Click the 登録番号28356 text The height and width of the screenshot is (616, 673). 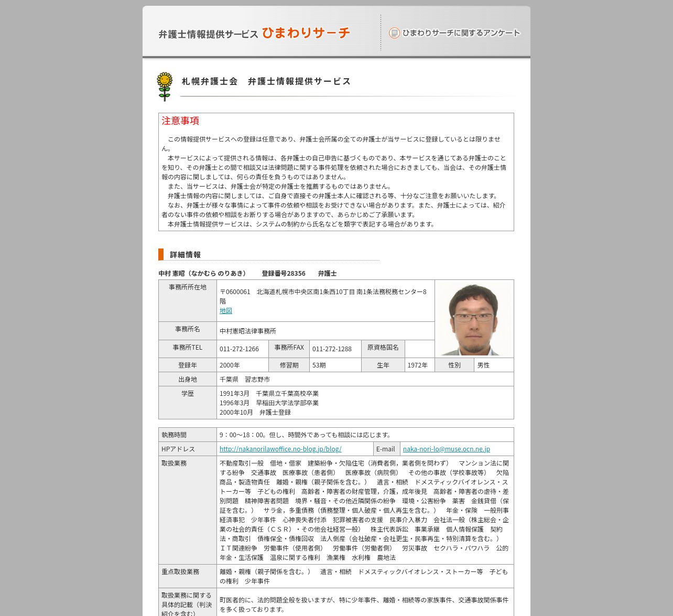284,274
